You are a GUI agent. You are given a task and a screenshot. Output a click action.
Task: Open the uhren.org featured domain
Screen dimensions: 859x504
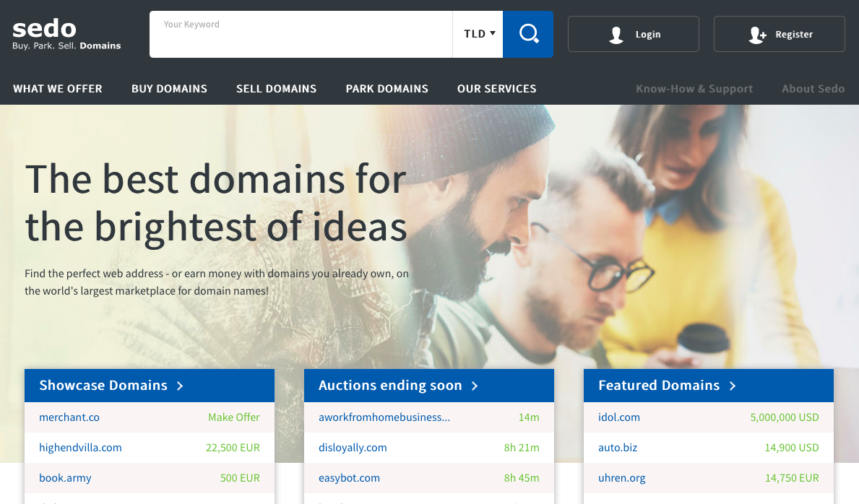click(622, 478)
